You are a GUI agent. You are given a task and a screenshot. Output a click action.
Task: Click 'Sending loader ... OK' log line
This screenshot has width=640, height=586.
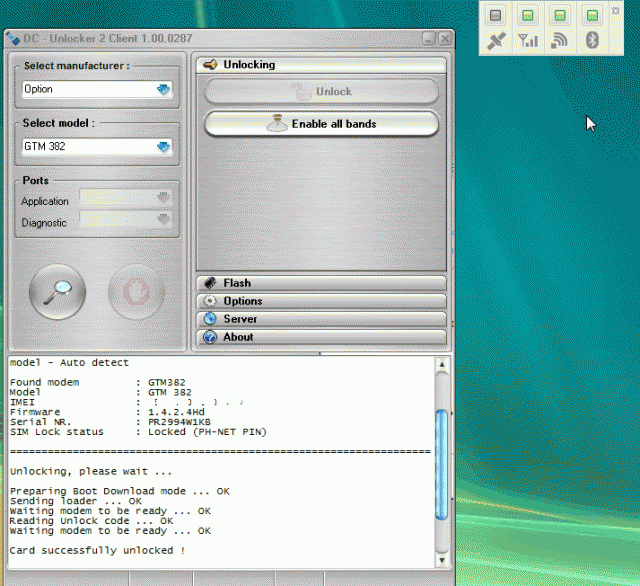tap(76, 501)
